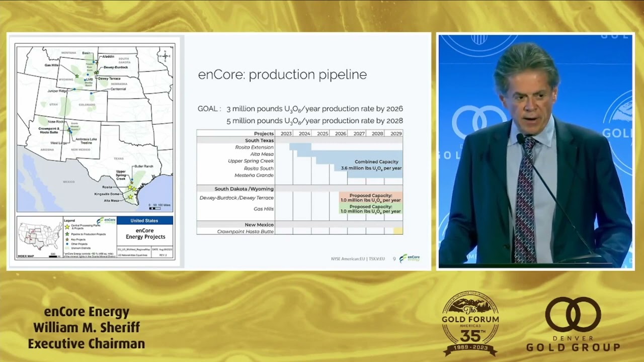The width and height of the screenshot is (644, 362).
Task: Click 'Crownpoint Hosta Butte' table row label
Action: [246, 232]
